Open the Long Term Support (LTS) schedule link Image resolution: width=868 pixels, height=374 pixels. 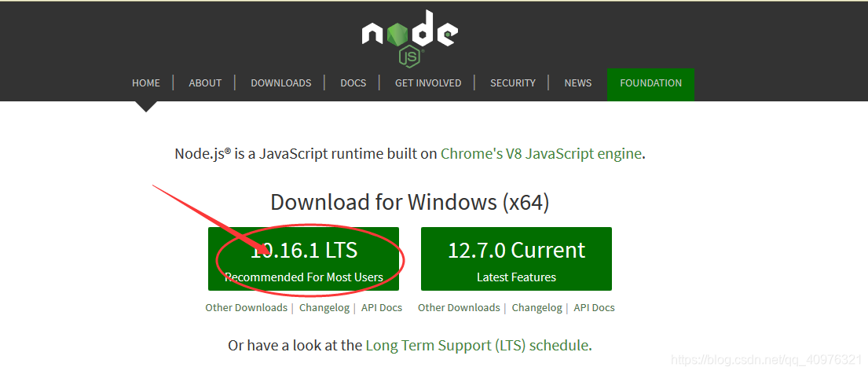point(477,346)
